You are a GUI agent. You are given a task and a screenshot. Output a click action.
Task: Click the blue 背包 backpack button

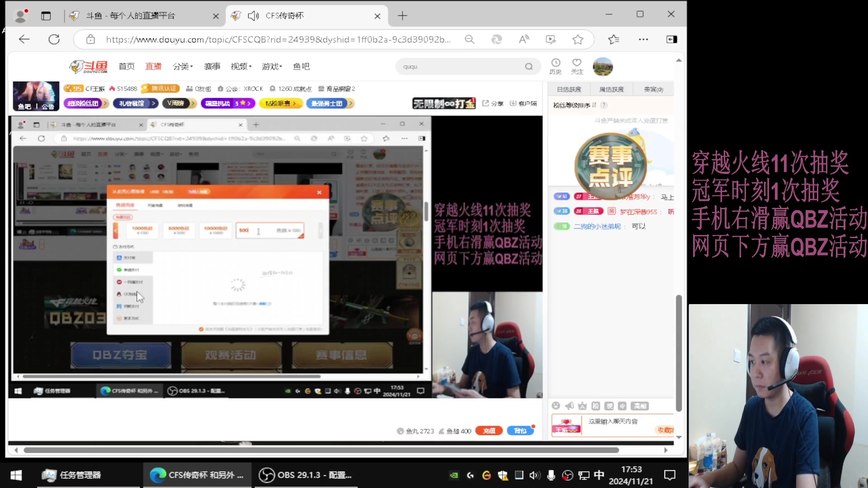(x=520, y=431)
